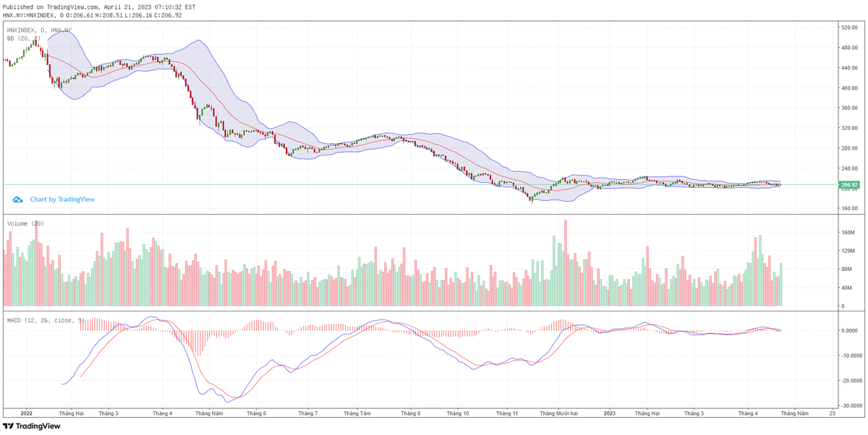Open the "Chart by TradingView" link
This screenshot has height=435, width=868.
62,199
